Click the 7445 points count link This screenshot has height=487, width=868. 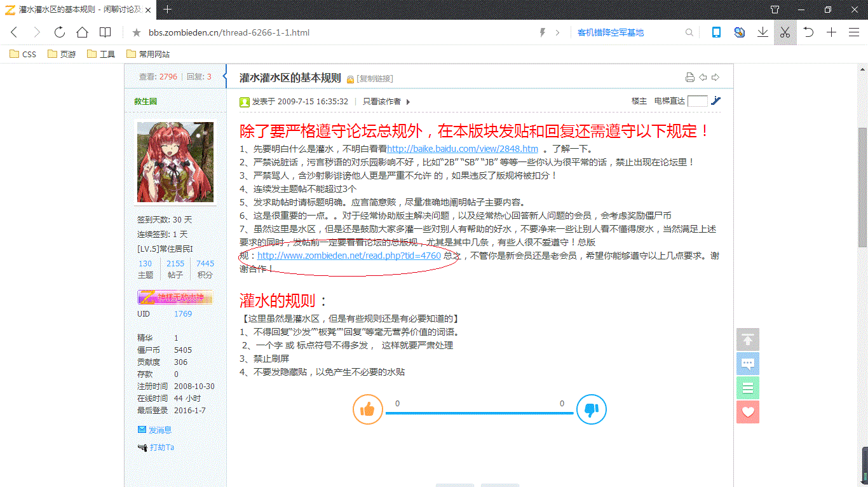[x=205, y=263]
